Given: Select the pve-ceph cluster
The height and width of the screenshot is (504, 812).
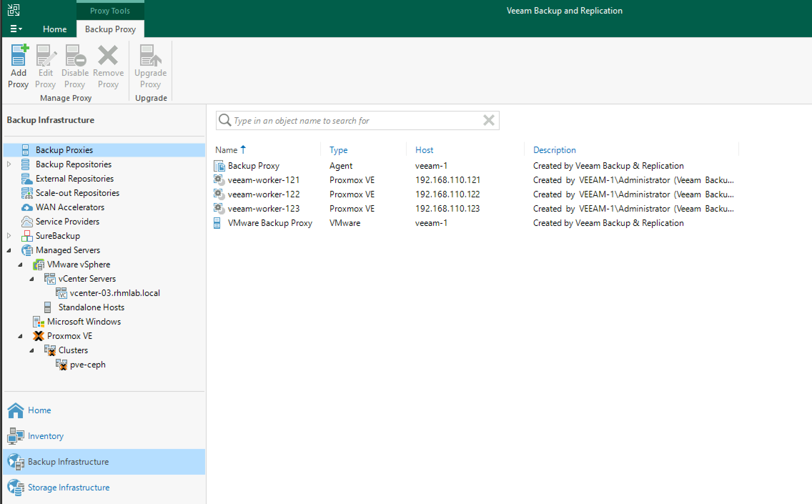Looking at the screenshot, I should click(x=88, y=365).
